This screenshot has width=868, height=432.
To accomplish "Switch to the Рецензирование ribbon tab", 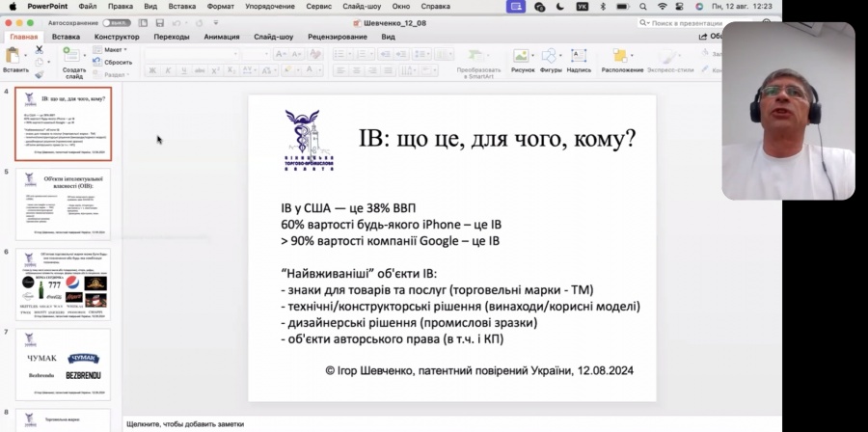I will pyautogui.click(x=338, y=37).
